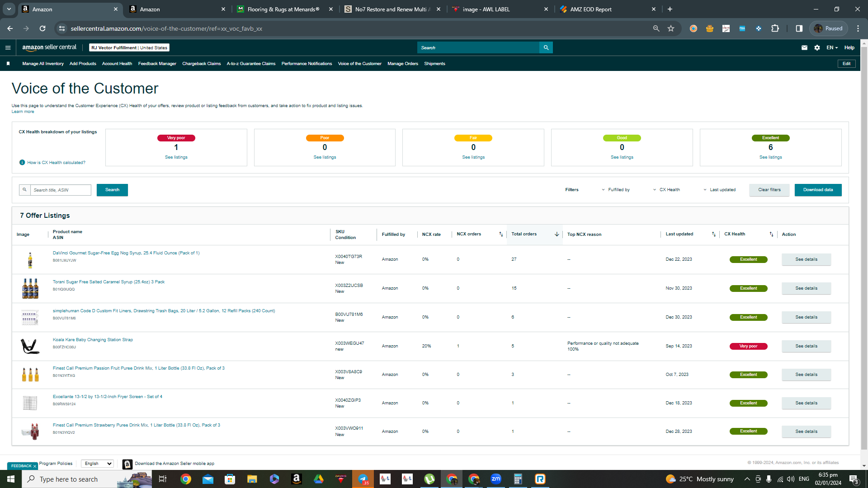See listings under Excellent

pyautogui.click(x=770, y=157)
